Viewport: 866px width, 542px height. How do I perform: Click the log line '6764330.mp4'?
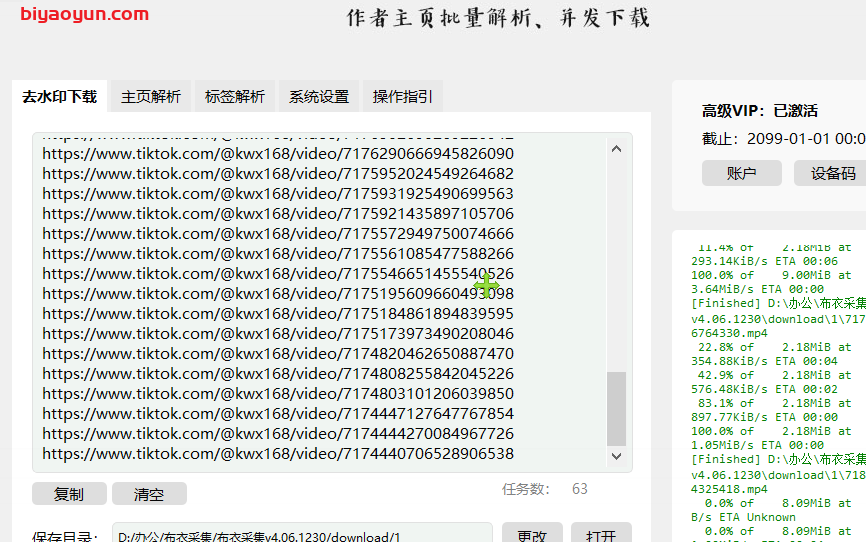tap(729, 333)
